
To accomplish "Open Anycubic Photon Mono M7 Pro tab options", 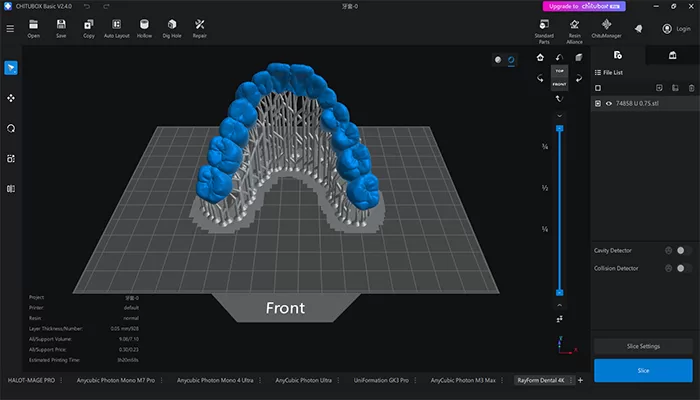I will 161,380.
